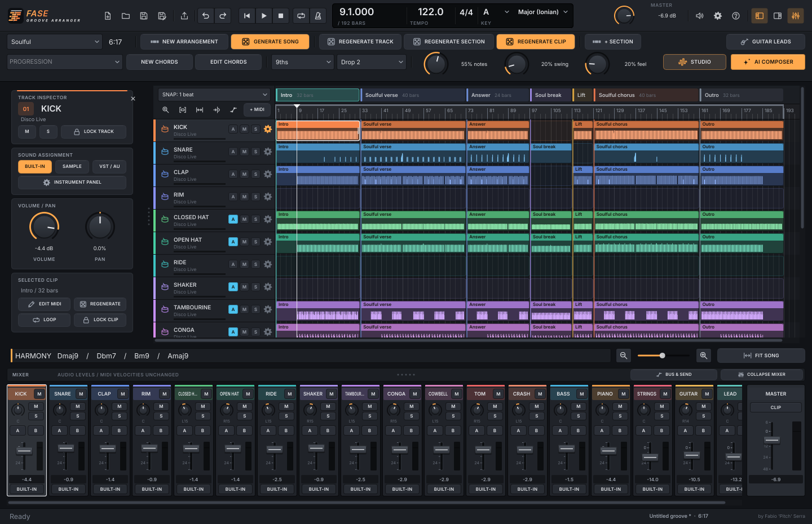Click the timeline zoom magnifier tool
This screenshot has width=812, height=524.
click(166, 110)
